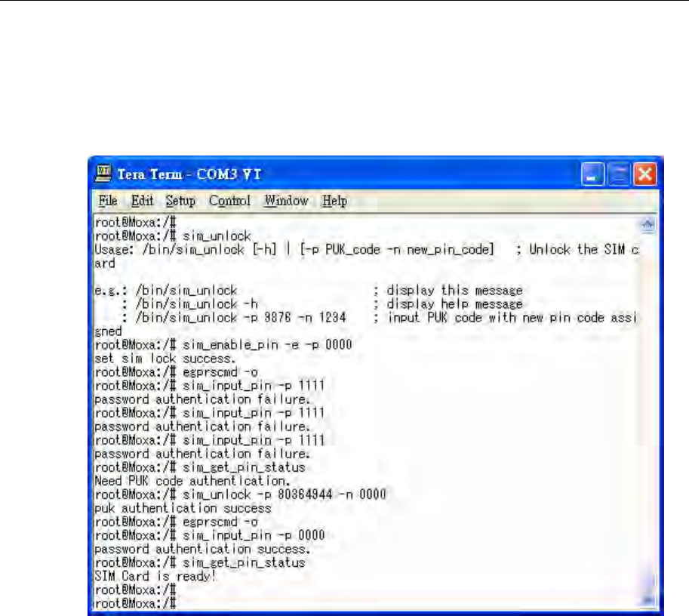Open the Control menu
689x616 pixels.
pos(229,201)
